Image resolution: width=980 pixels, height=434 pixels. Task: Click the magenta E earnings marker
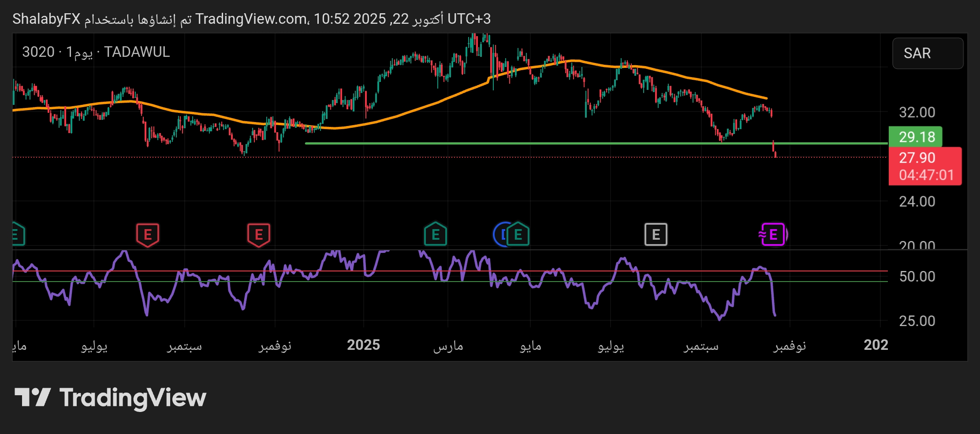[x=773, y=234]
